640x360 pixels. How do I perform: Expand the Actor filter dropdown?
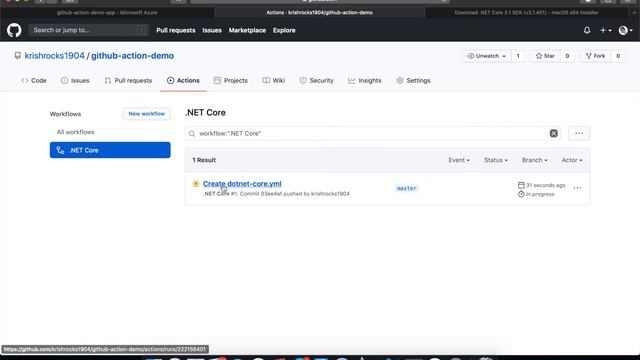(572, 160)
